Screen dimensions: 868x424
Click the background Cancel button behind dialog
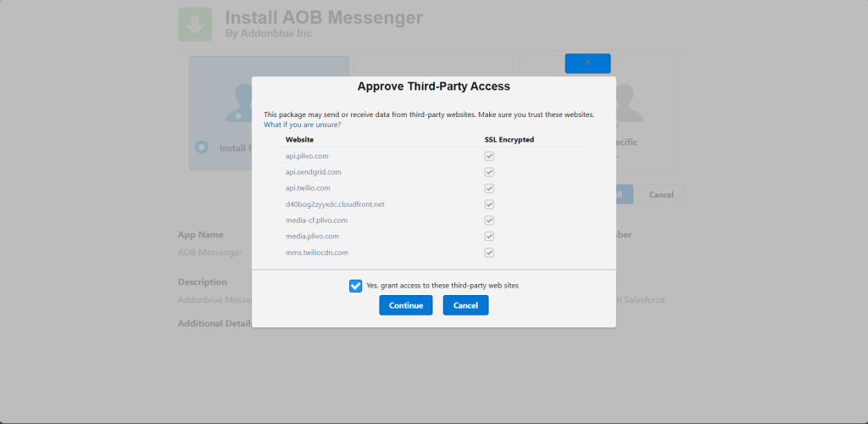(x=661, y=195)
